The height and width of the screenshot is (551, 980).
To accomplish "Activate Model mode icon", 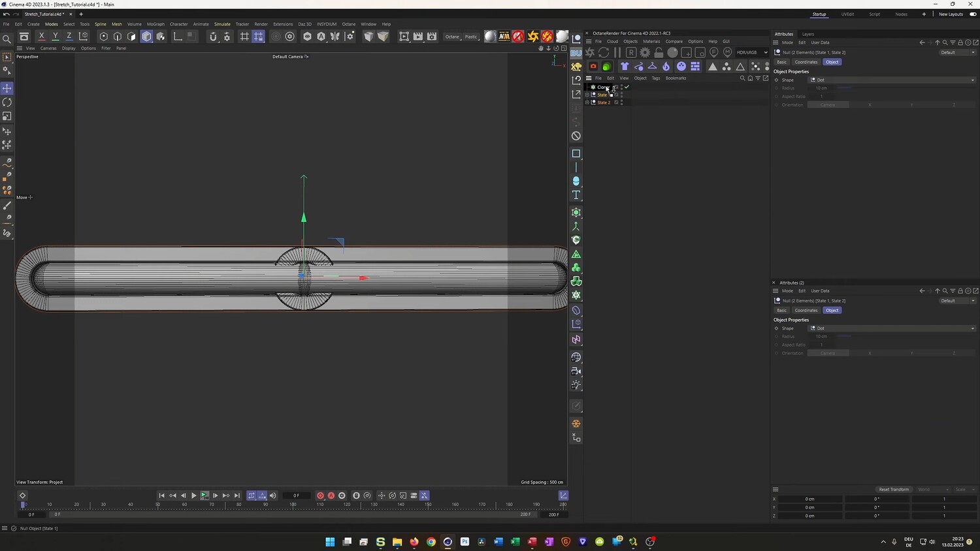I will [146, 37].
